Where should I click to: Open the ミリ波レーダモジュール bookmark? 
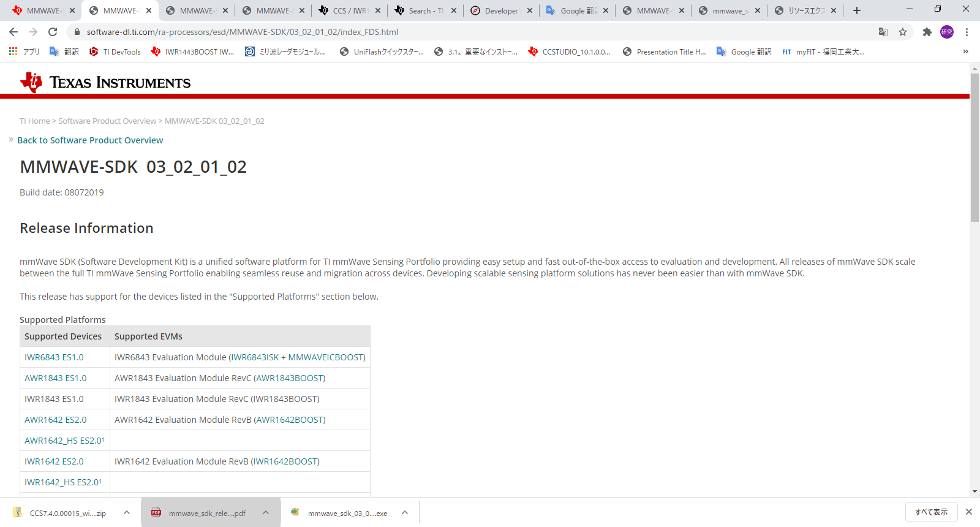285,52
